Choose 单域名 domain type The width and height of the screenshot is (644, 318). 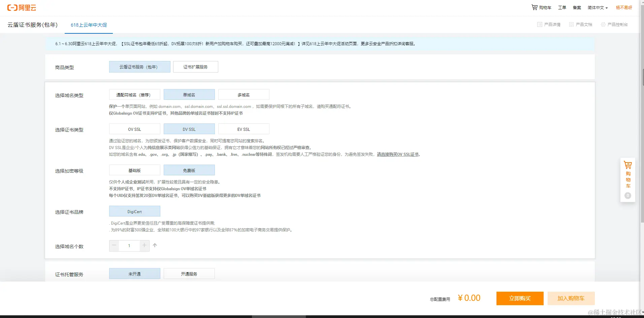point(189,95)
